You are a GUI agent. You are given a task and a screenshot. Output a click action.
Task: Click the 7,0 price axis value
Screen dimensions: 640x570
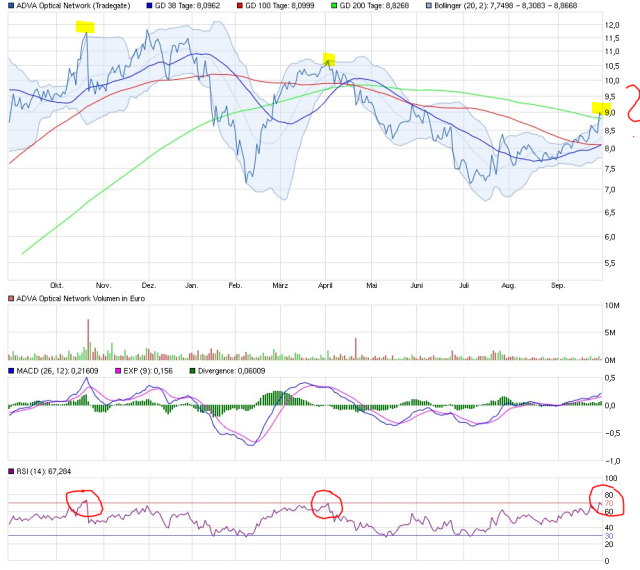point(610,189)
